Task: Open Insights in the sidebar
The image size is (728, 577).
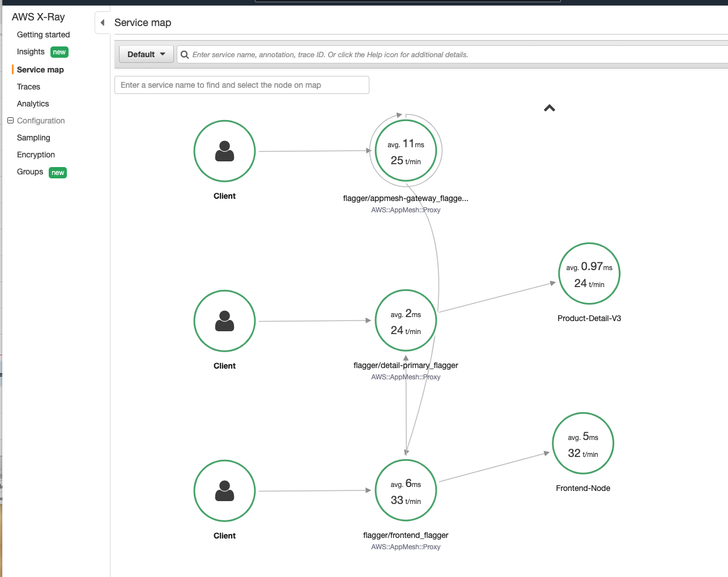Action: 31,52
